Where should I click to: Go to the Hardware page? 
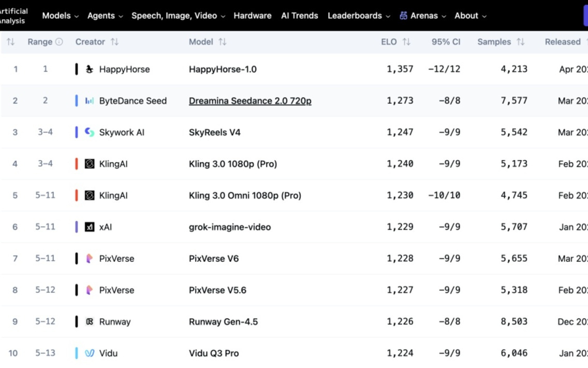coord(253,16)
